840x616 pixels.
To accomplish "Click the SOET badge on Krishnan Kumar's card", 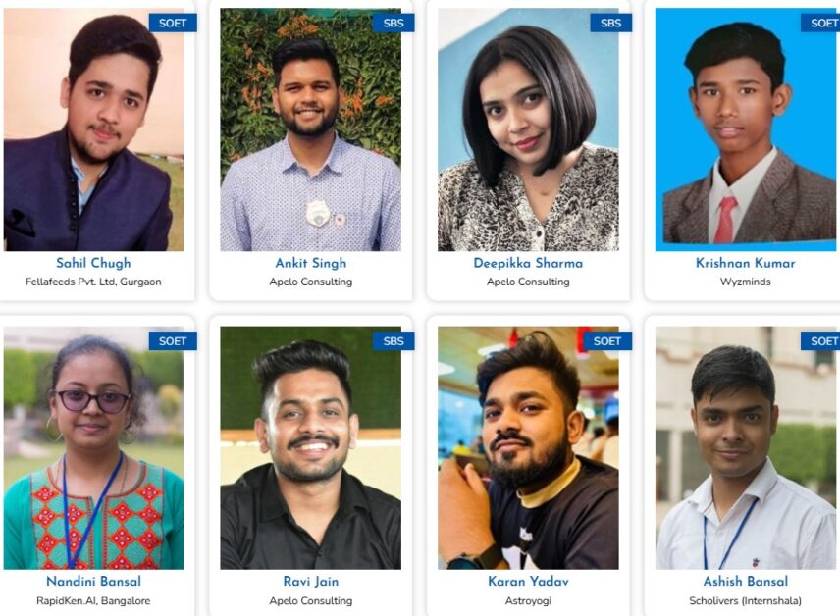I will click(x=820, y=23).
